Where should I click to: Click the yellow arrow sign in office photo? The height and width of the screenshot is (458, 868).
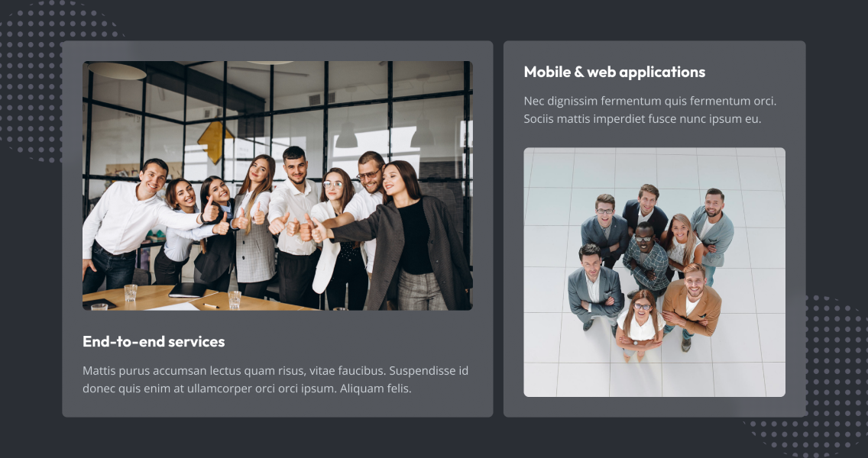215,142
